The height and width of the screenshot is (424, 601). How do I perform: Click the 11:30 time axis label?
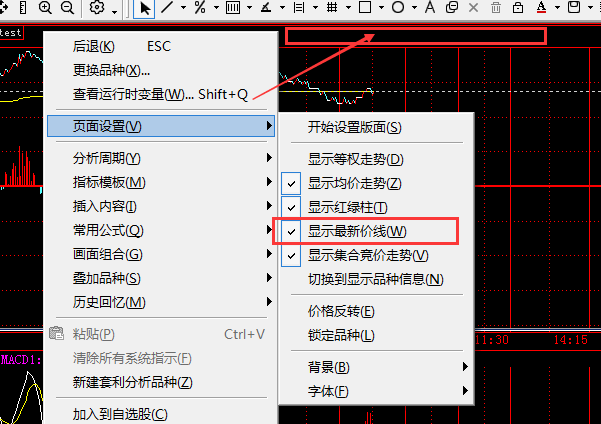492,340
